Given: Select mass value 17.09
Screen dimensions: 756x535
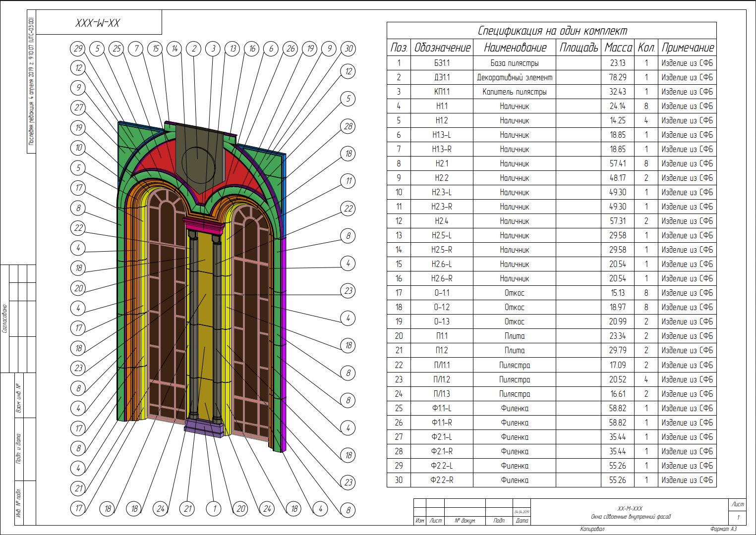Looking at the screenshot, I should 618,365.
